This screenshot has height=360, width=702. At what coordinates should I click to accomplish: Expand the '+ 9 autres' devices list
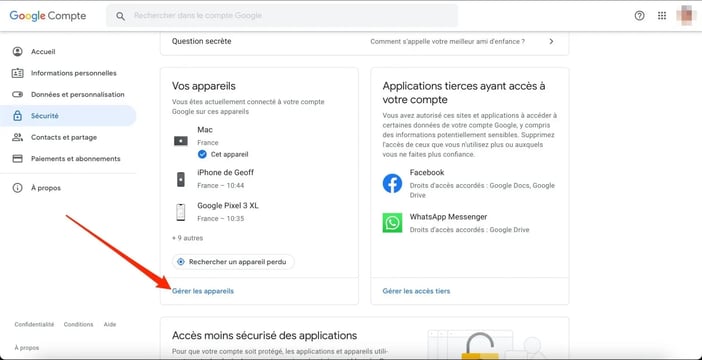tap(188, 238)
